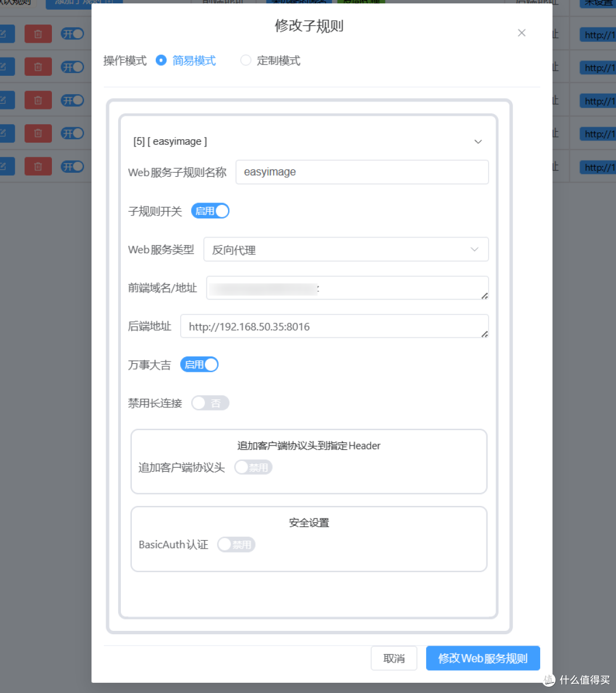Viewport: 616px width, 693px height.
Task: Click the trash icon on the fourth rule row
Action: (38, 133)
